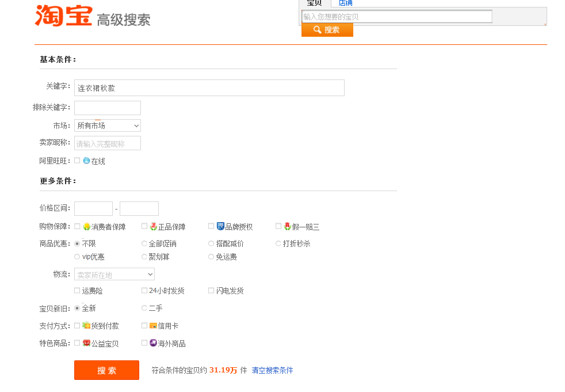Image resolution: width=565 pixels, height=392 pixels.
Task: Click the Wangwang online status icon
Action: 86,161
